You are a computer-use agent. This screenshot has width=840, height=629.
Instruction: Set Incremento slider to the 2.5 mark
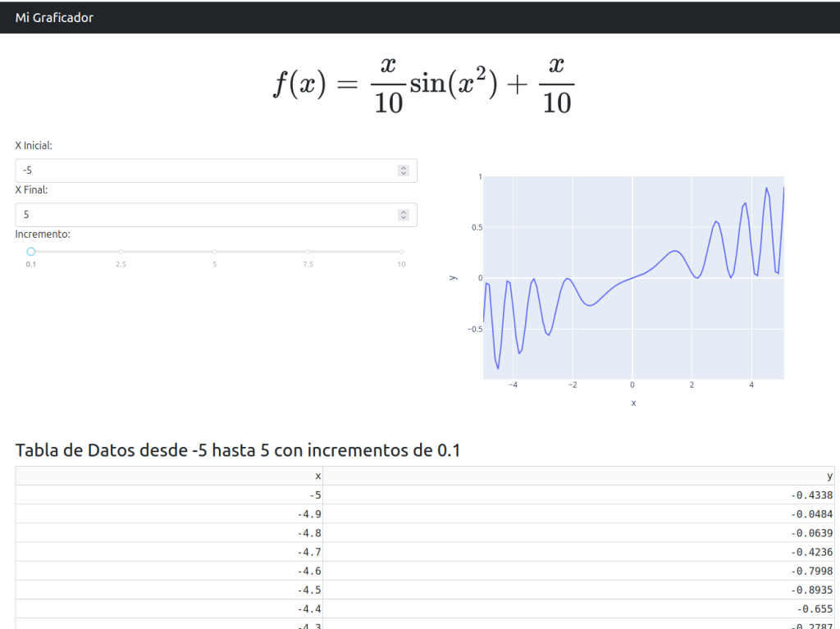coord(121,252)
